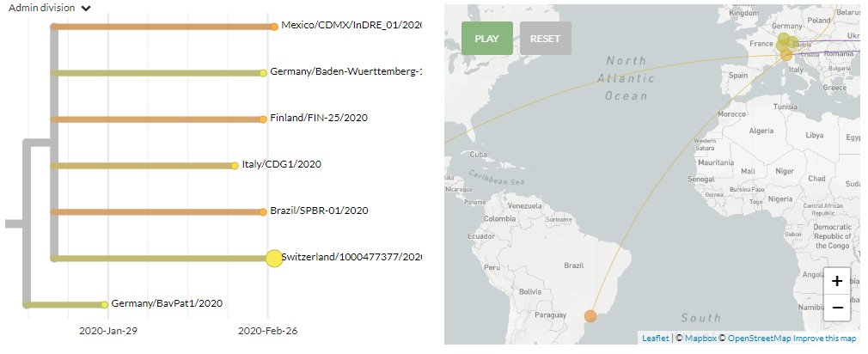Click the Switzerland tip node circle
Screen dimensions: 868x354
point(273,258)
